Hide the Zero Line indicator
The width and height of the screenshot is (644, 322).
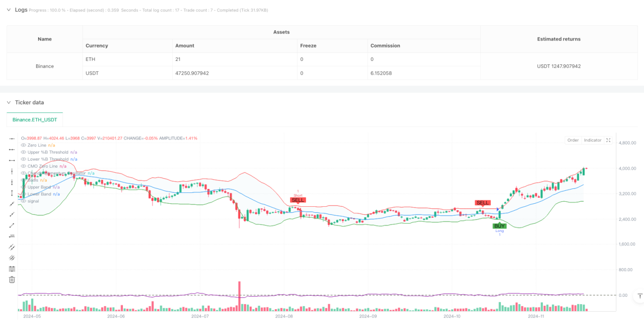point(23,145)
